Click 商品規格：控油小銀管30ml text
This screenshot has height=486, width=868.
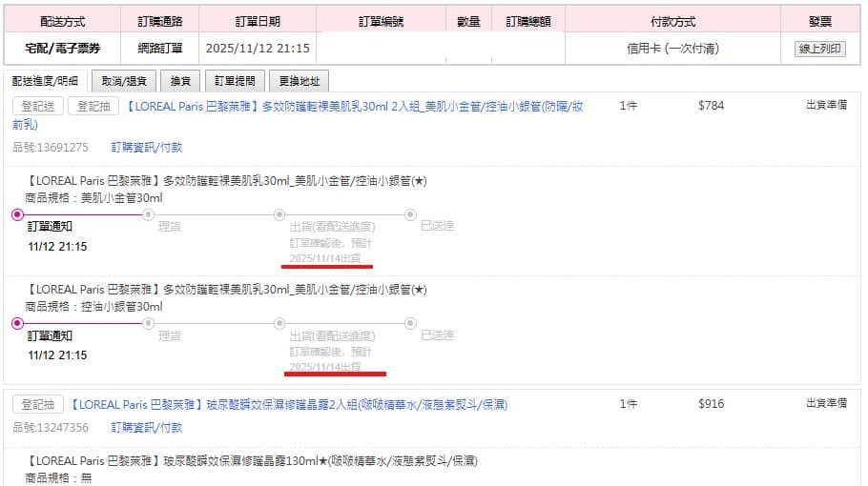pos(93,306)
